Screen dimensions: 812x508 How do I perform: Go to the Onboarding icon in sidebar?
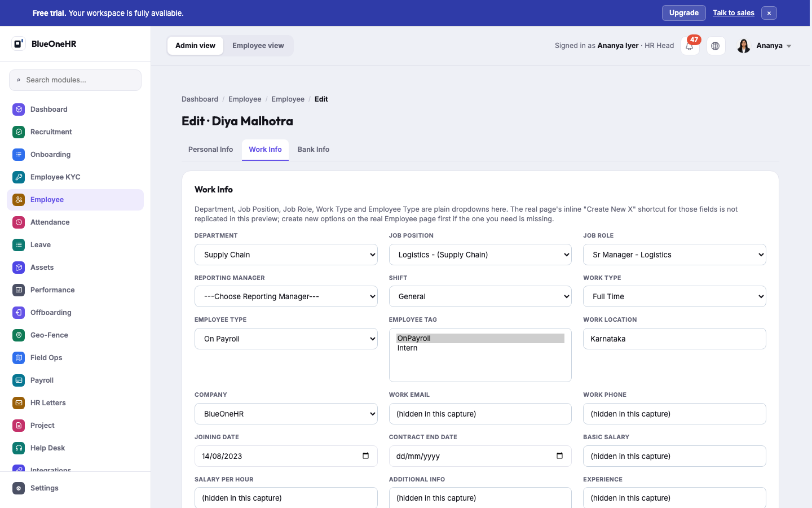[x=19, y=155]
